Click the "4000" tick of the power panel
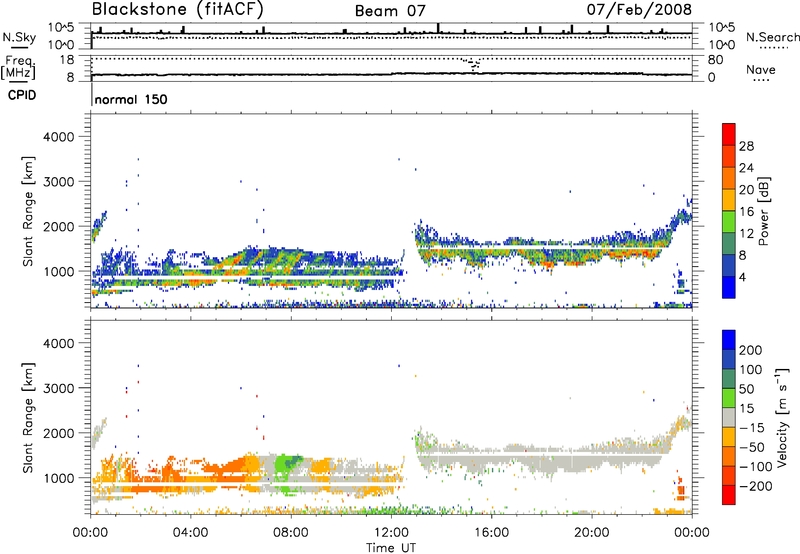Screen dimensions: 800x554 (x=58, y=137)
